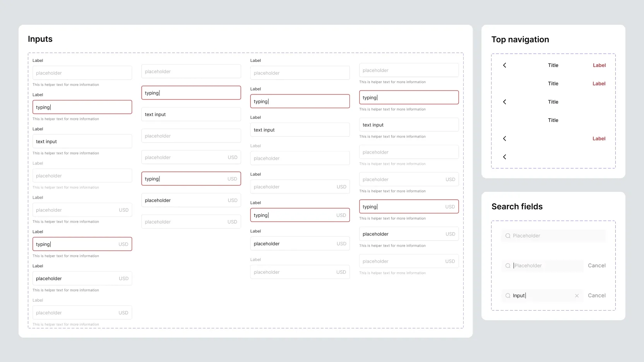Image resolution: width=644 pixels, height=362 pixels.
Task: Tap the red Label in the chevron row without Title
Action: (x=599, y=138)
